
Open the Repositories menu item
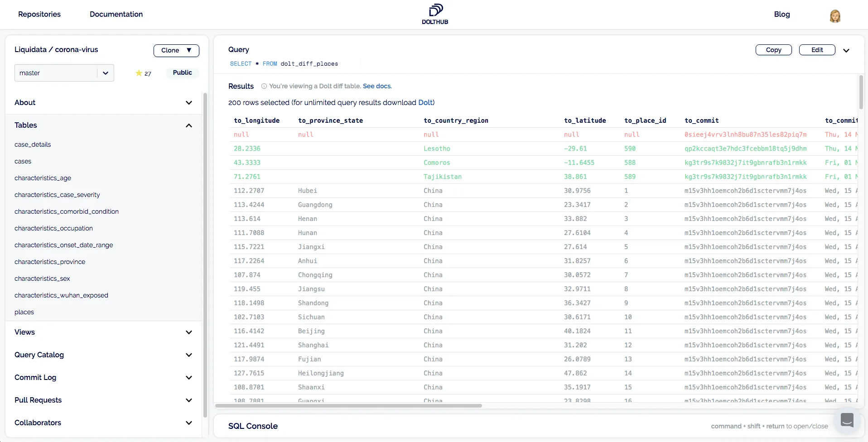tap(39, 14)
